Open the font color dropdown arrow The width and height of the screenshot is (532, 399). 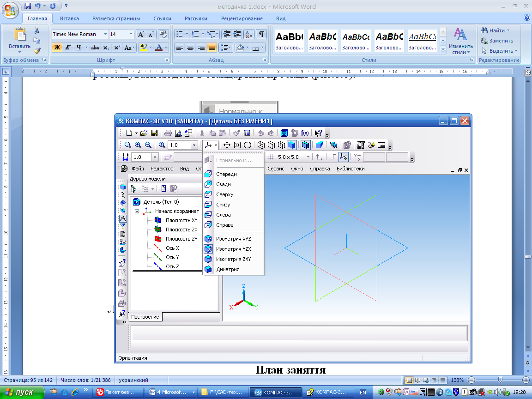166,48
